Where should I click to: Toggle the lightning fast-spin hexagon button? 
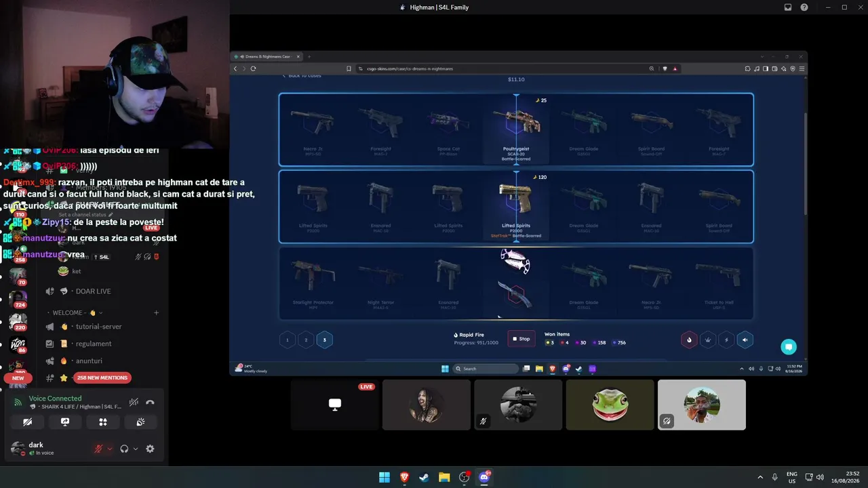click(726, 340)
